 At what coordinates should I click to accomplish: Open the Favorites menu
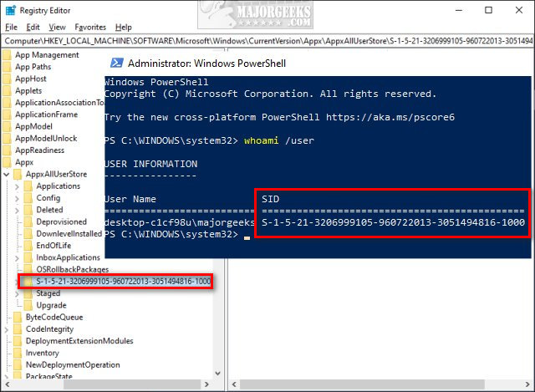point(90,28)
